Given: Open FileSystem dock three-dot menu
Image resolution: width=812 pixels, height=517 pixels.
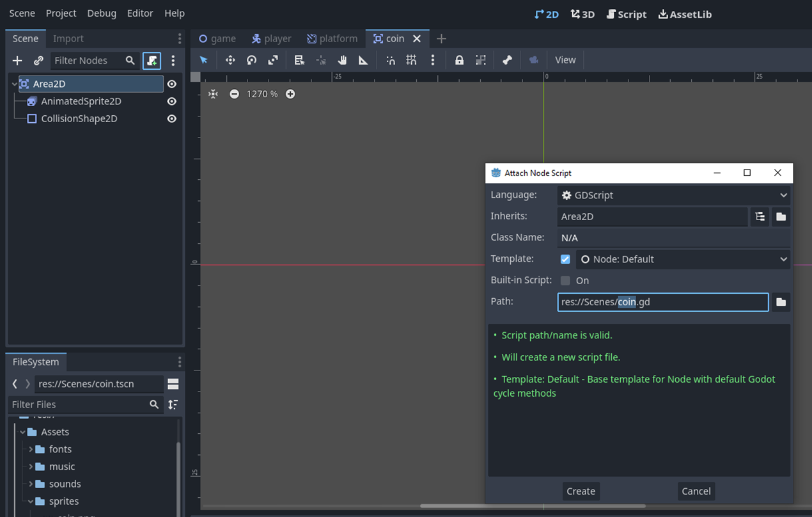Looking at the screenshot, I should [180, 362].
